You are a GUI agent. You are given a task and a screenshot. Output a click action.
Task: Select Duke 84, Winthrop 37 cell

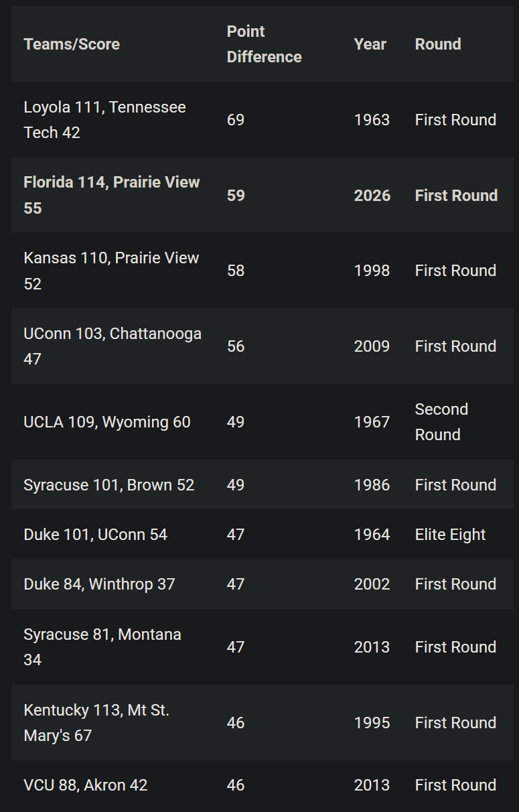(x=99, y=584)
